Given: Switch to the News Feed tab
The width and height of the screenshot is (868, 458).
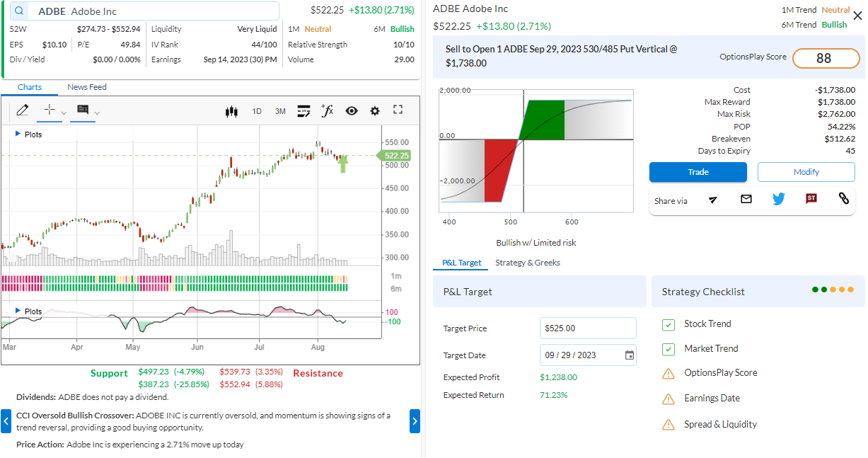Looking at the screenshot, I should coord(87,87).
